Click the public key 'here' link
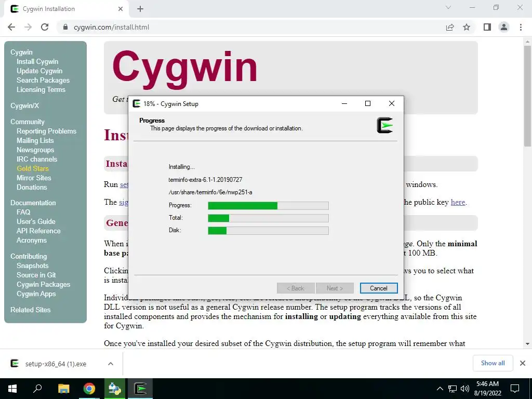This screenshot has height=399, width=532. (x=458, y=202)
